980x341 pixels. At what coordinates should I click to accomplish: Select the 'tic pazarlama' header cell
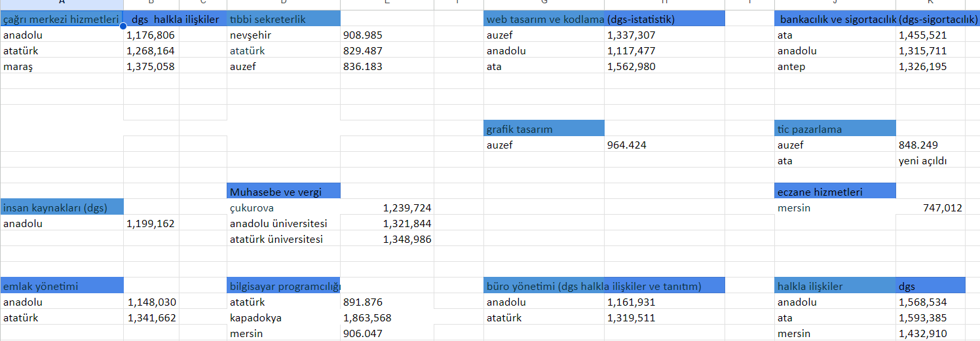[835, 129]
